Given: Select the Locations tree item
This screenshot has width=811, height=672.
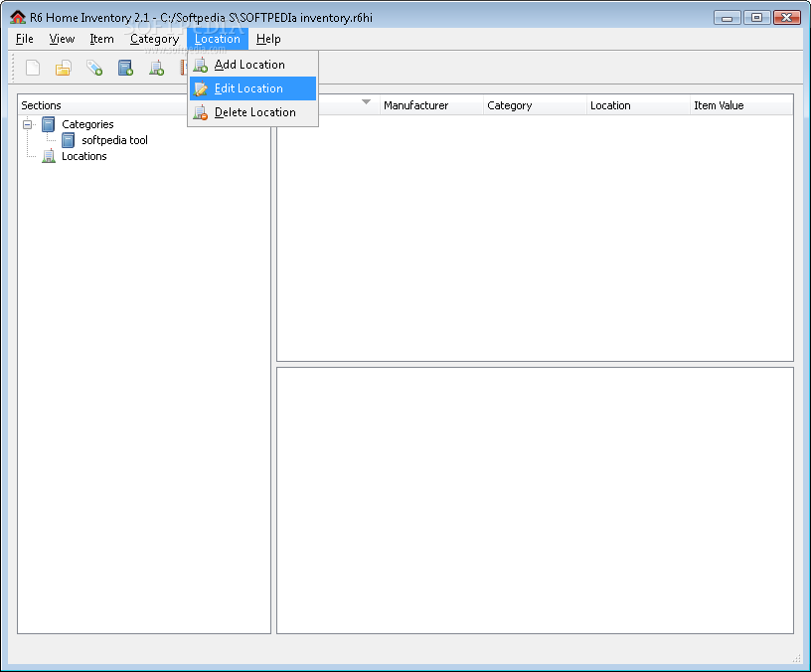Looking at the screenshot, I should pyautogui.click(x=83, y=156).
